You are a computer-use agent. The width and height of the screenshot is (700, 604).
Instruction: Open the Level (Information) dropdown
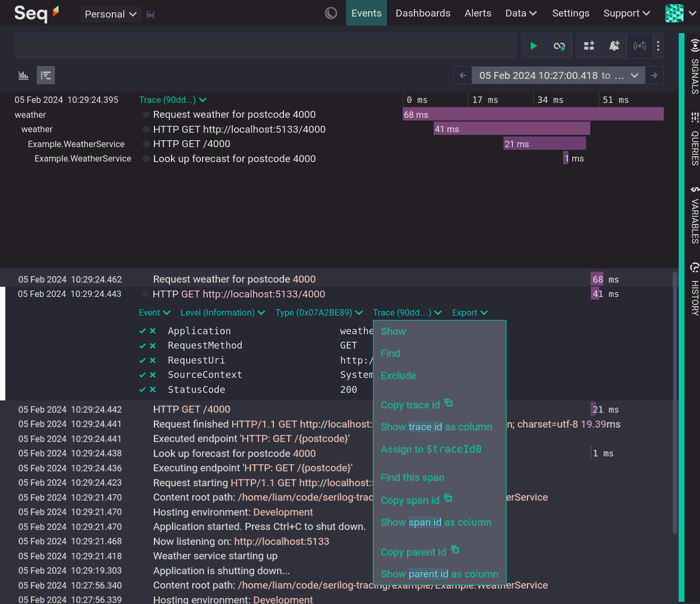pyautogui.click(x=223, y=313)
